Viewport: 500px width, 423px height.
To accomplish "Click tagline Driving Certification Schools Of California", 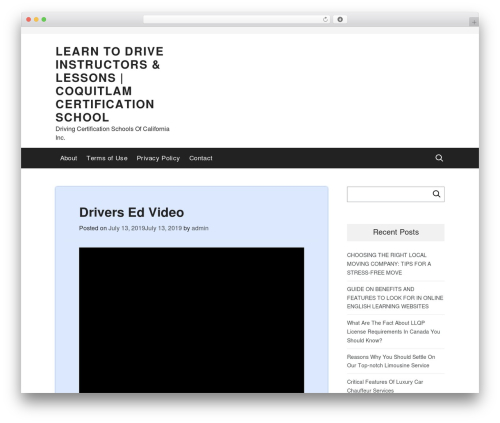I will click(x=112, y=133).
